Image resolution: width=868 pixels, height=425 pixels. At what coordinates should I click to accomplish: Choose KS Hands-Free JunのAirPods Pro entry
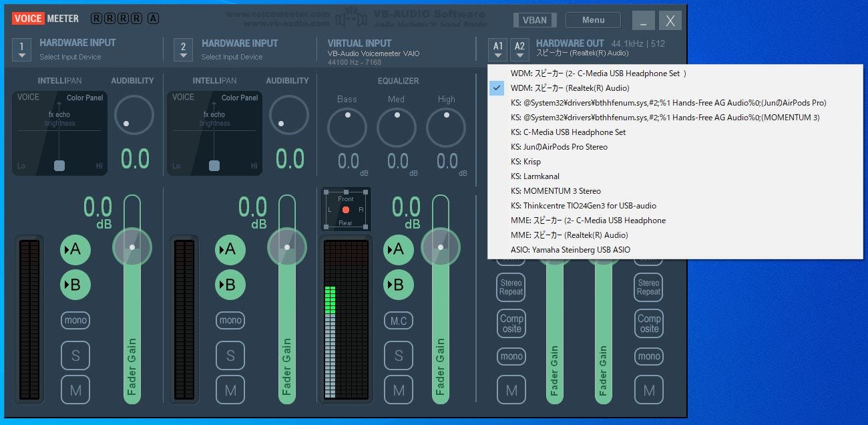coord(675,103)
